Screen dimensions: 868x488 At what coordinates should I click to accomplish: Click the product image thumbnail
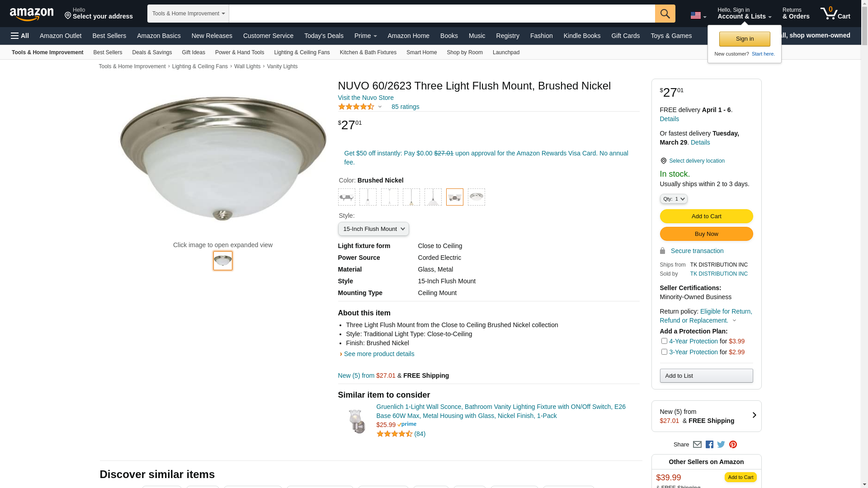click(x=223, y=261)
